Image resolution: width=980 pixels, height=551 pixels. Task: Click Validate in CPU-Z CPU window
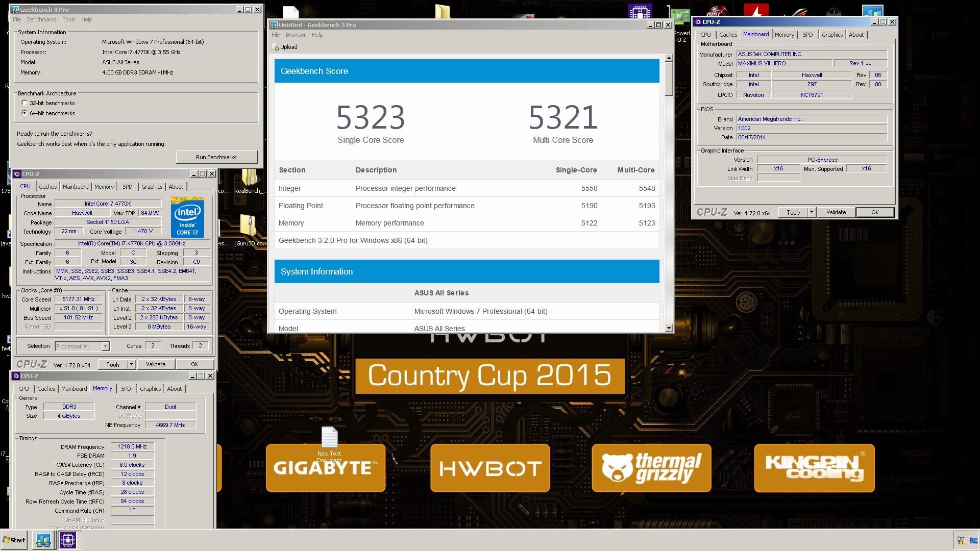click(156, 364)
